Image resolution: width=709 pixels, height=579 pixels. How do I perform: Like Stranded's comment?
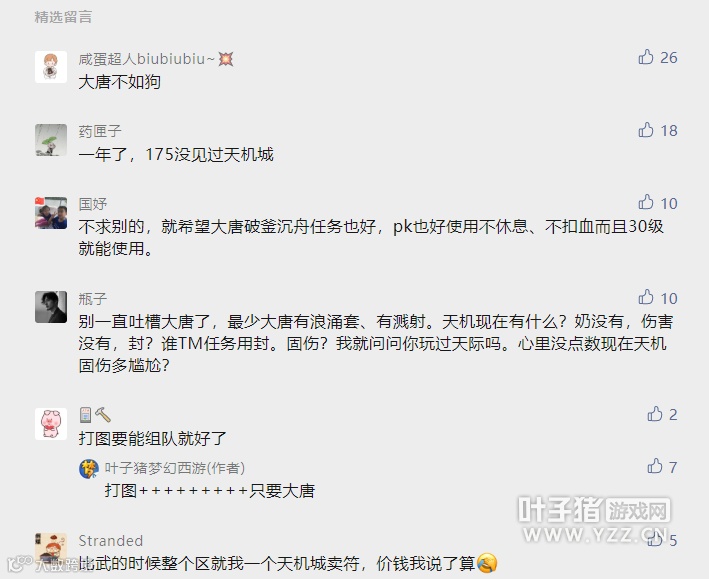pos(655,539)
